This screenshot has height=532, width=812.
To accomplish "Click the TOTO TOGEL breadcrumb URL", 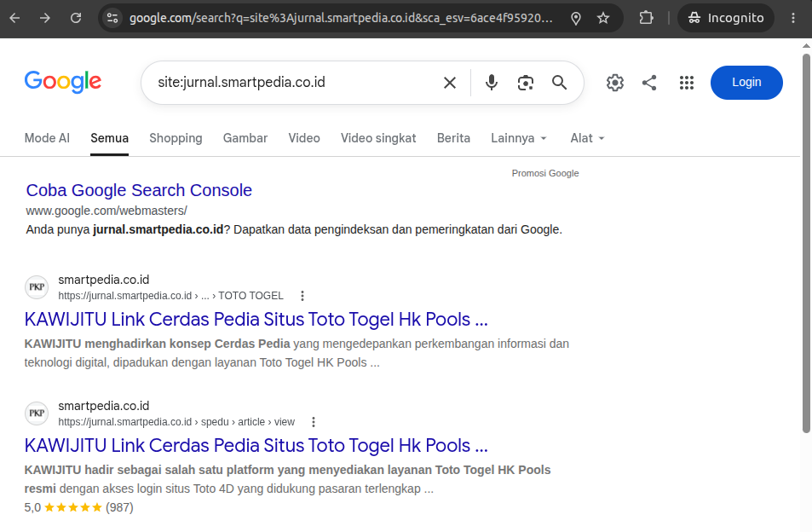I will point(171,296).
